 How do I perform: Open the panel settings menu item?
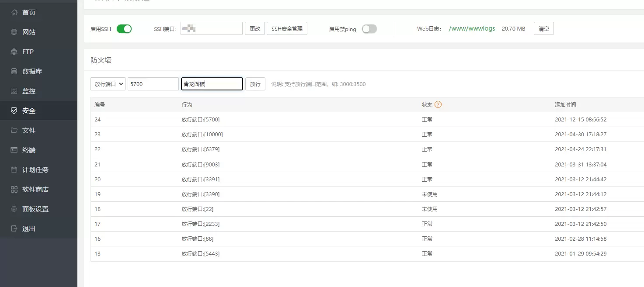[35, 209]
